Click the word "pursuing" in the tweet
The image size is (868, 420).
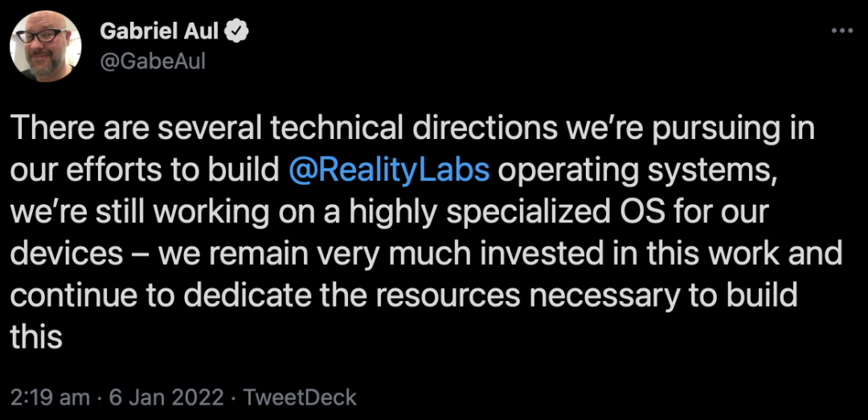(x=724, y=130)
